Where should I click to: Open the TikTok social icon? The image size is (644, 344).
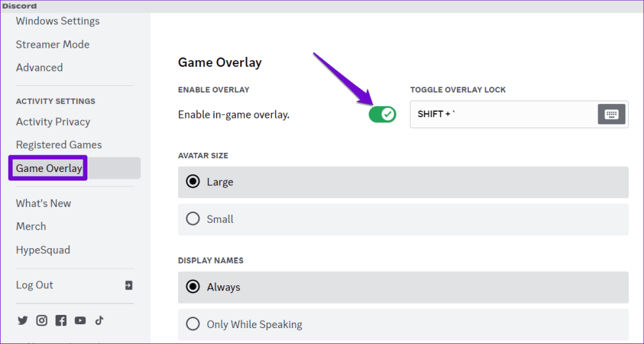point(99,320)
